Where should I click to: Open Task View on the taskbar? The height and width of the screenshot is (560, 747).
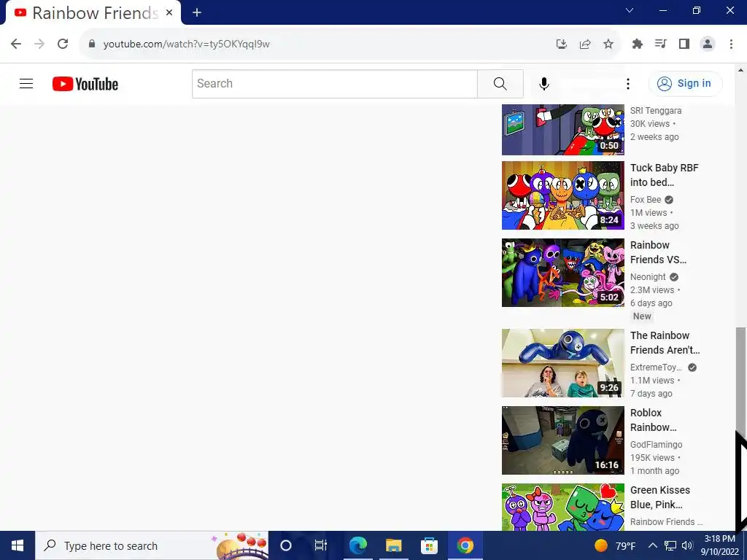point(321,545)
